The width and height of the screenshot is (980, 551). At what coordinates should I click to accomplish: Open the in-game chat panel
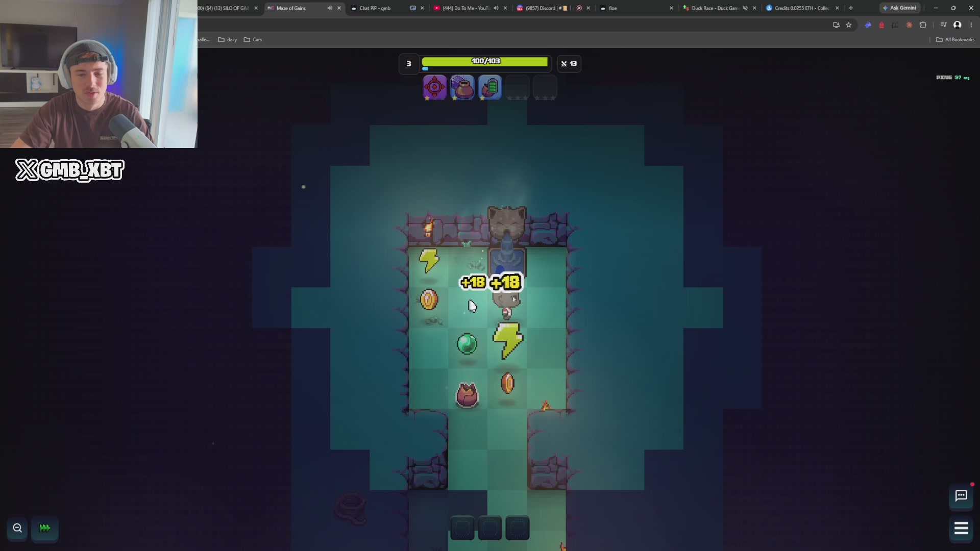(961, 496)
